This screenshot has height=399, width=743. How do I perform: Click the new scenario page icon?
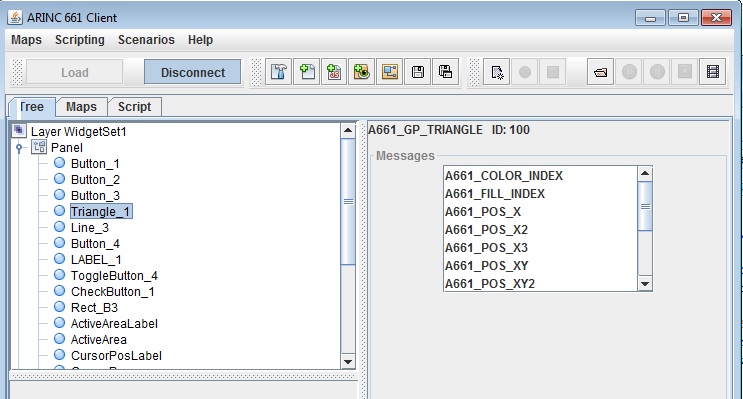pos(497,72)
